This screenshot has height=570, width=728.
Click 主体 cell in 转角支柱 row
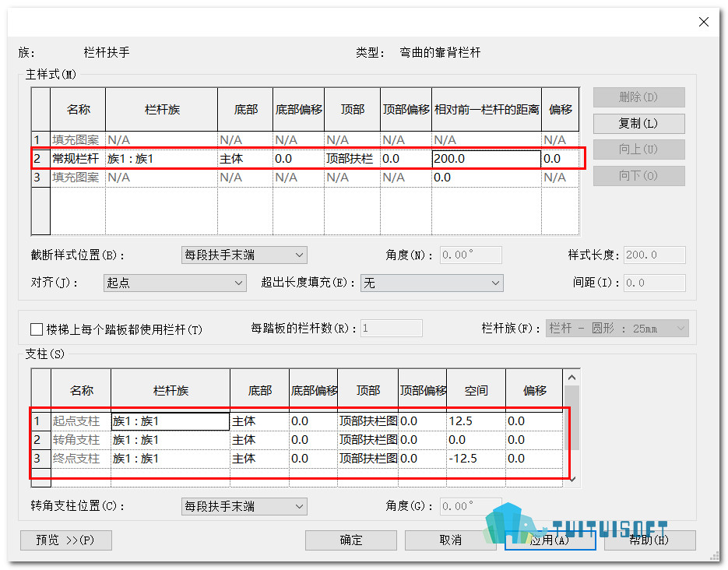coord(259,439)
